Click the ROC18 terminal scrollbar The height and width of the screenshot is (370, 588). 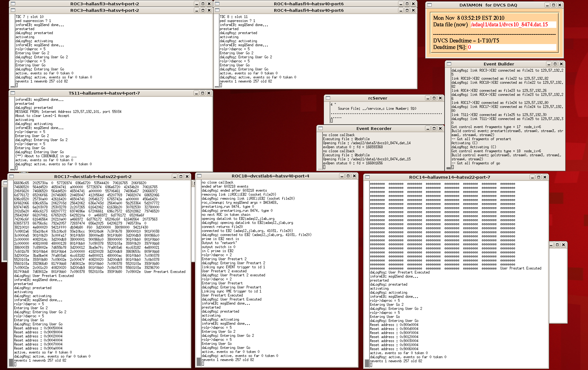pyautogui.click(x=199, y=273)
